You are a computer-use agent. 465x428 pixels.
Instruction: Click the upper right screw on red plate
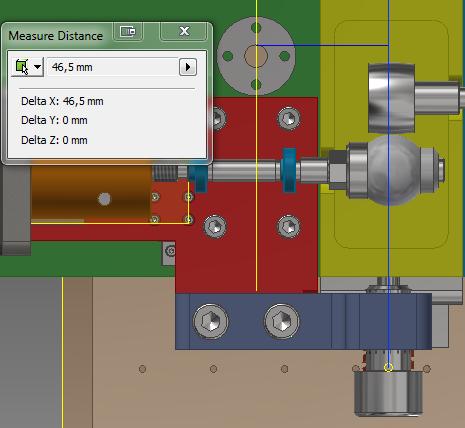point(289,118)
